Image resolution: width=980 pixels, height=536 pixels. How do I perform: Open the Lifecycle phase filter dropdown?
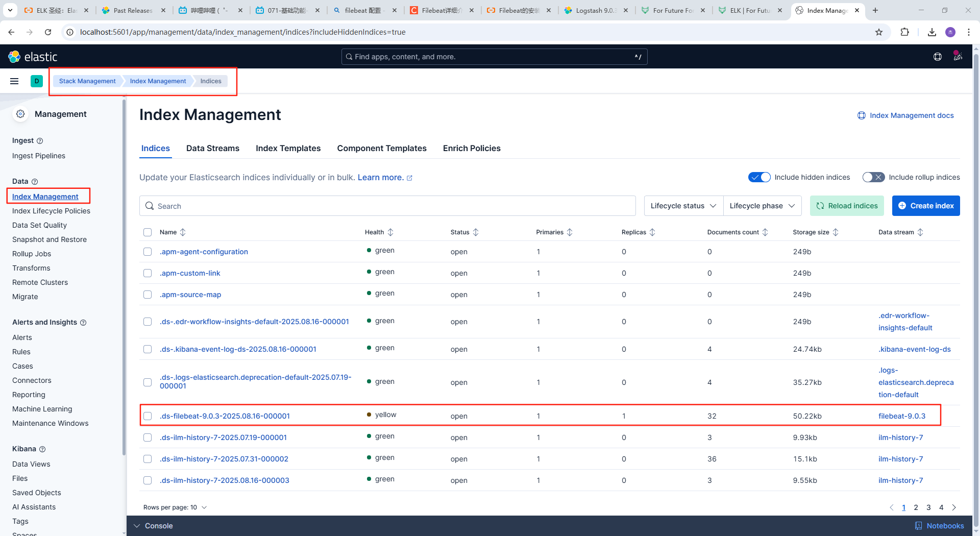[762, 206]
